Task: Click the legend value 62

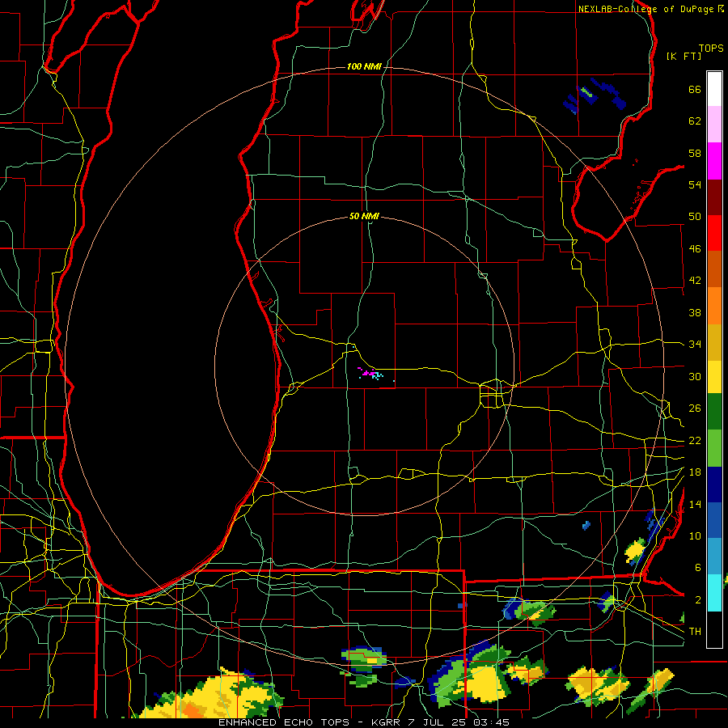Action: 695,121
